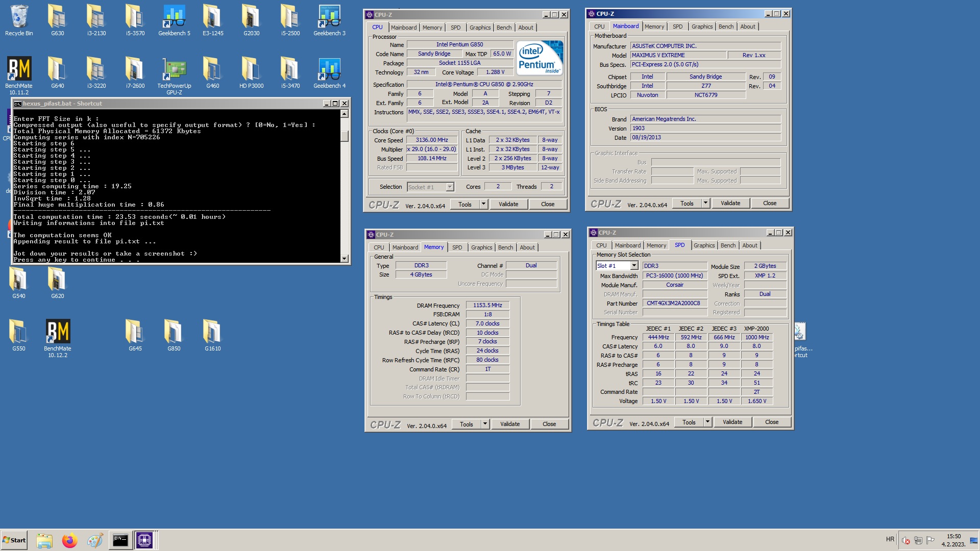Switch to CPU-Z taskbar button

(144, 540)
